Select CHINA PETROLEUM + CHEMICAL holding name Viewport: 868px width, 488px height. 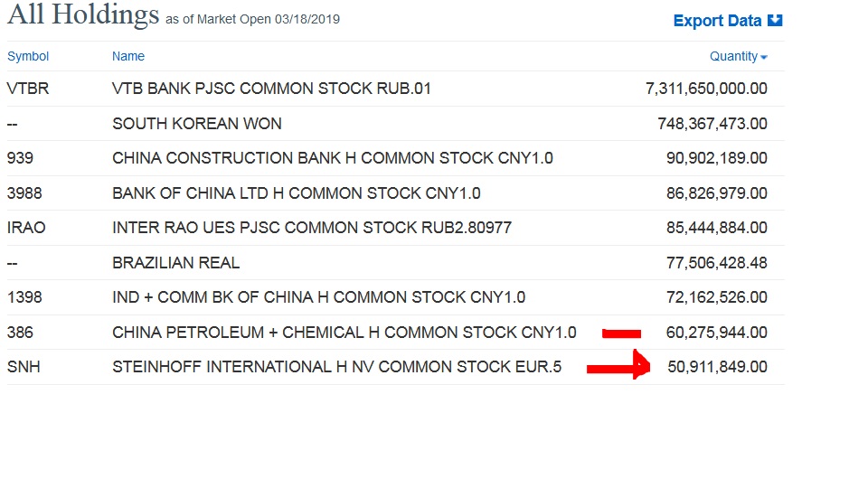tap(344, 333)
